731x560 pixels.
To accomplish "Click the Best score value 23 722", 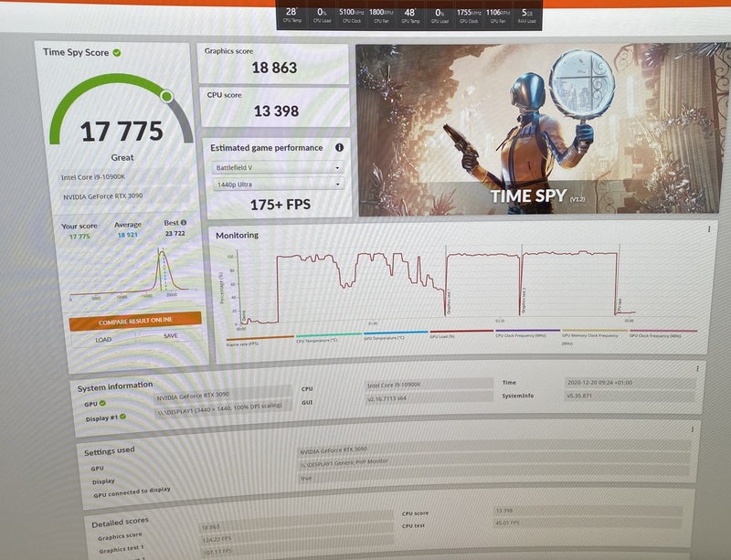I will 175,233.
